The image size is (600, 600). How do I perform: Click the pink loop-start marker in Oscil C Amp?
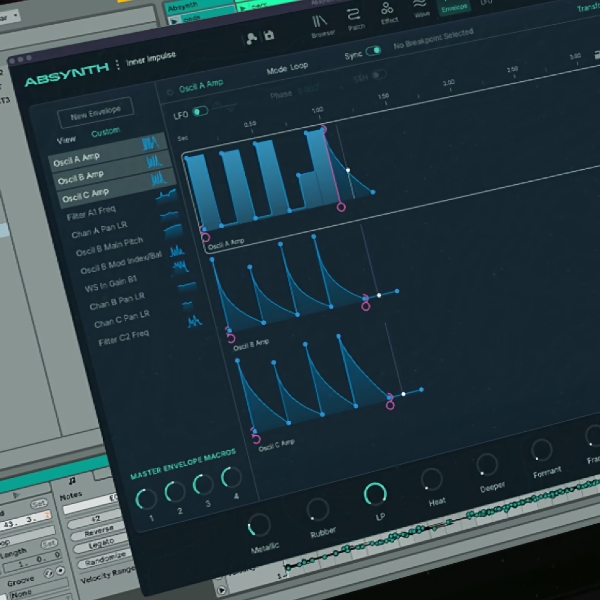click(256, 439)
